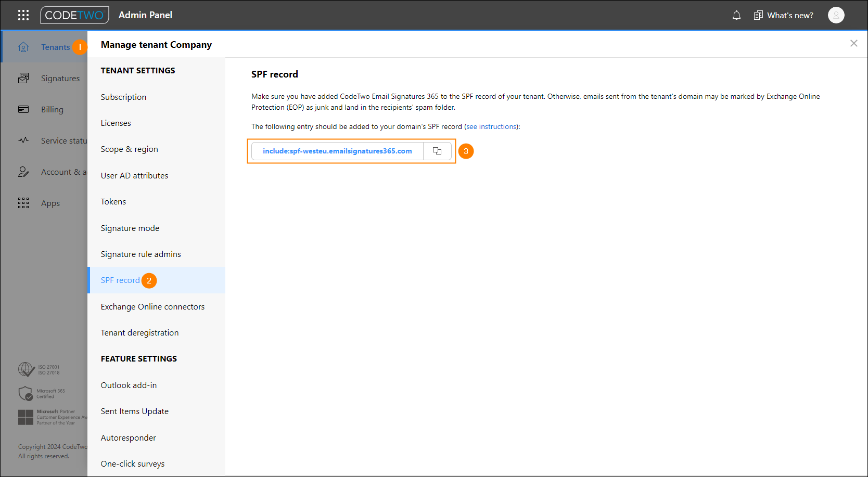Click the ISO 27001 certification badge
This screenshot has width=868, height=477.
coord(39,369)
